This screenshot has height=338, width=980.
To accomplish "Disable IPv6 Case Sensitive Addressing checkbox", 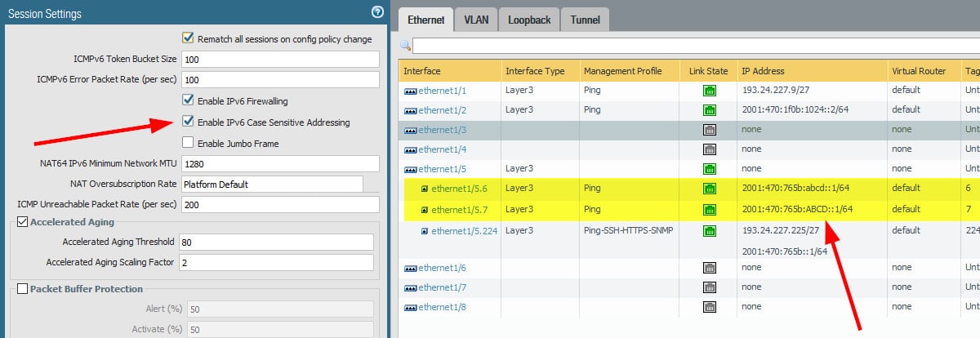I will pyautogui.click(x=189, y=122).
